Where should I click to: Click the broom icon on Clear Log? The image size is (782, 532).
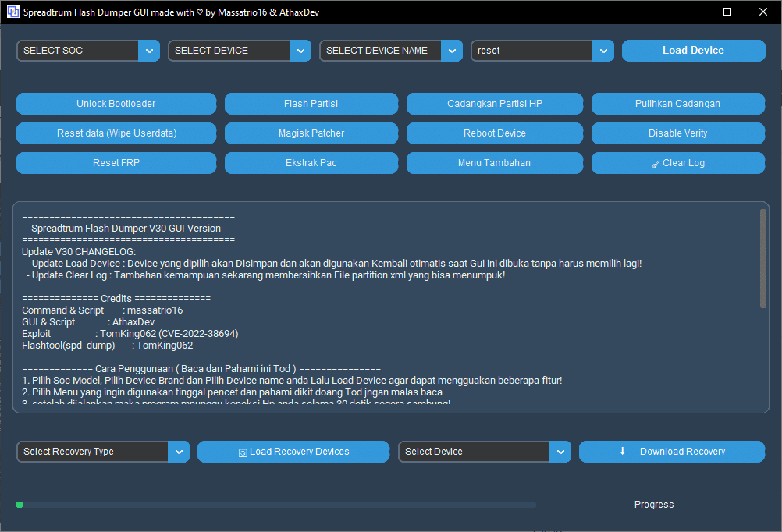656,163
